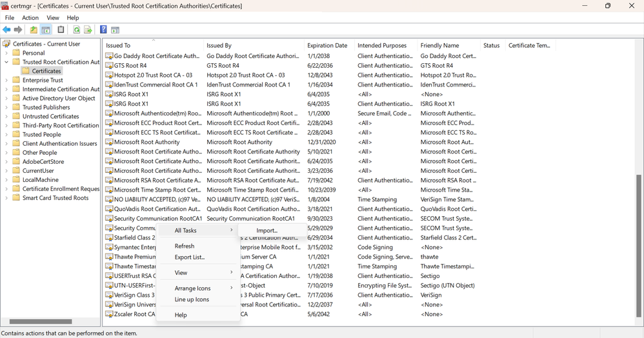This screenshot has width=644, height=338.
Task: Click the certificate icon beside Starfield Class 2
Action: pos(109,238)
